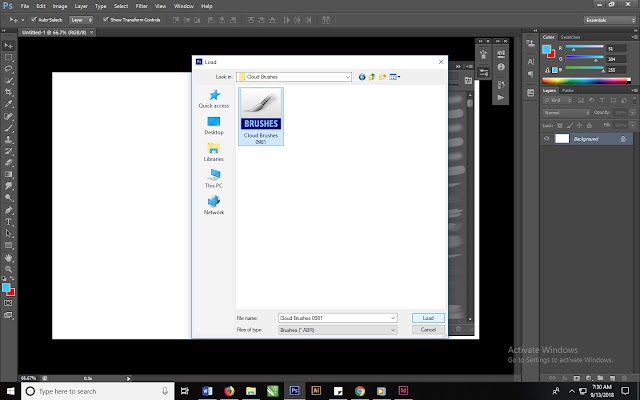This screenshot has width=640, height=400.
Task: Select the Hand tool
Action: pyautogui.click(x=9, y=258)
